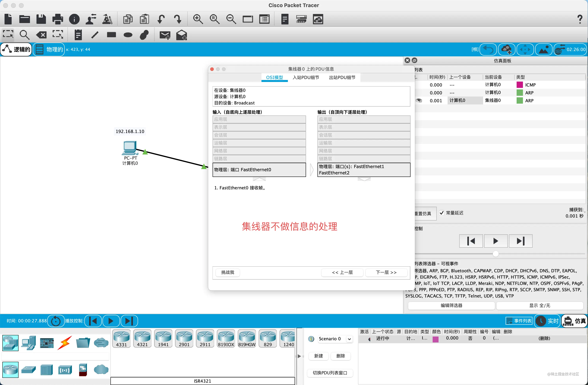This screenshot has height=385, width=588.
Task: Add a Complex PDU open envelope
Action: [182, 35]
